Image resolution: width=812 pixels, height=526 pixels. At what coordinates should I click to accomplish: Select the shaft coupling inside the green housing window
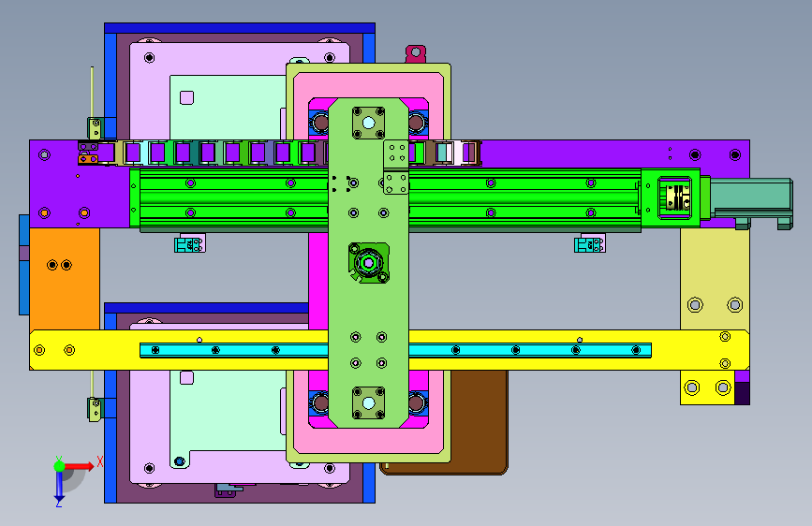click(x=677, y=197)
